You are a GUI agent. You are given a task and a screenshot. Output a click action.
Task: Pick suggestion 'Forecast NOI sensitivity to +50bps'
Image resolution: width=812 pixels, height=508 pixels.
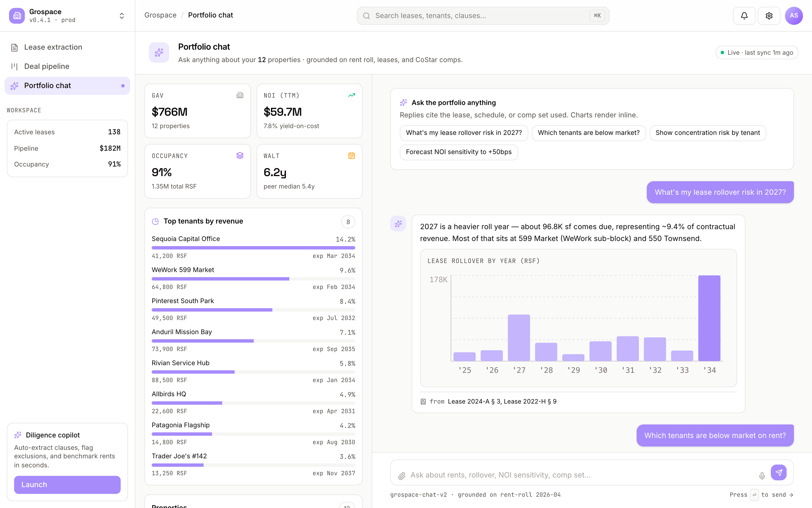coord(459,152)
